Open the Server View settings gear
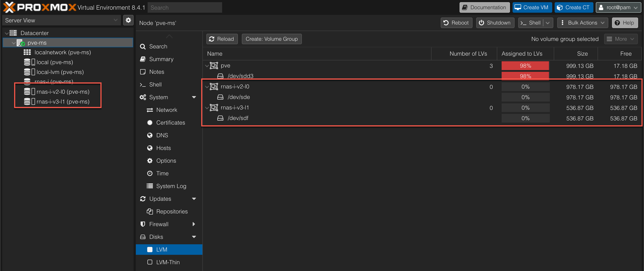 128,20
